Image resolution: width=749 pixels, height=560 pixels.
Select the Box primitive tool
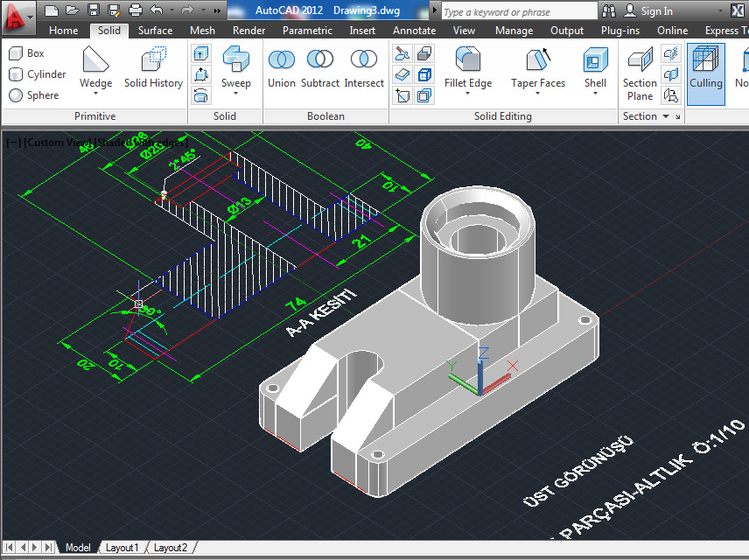pyautogui.click(x=26, y=53)
